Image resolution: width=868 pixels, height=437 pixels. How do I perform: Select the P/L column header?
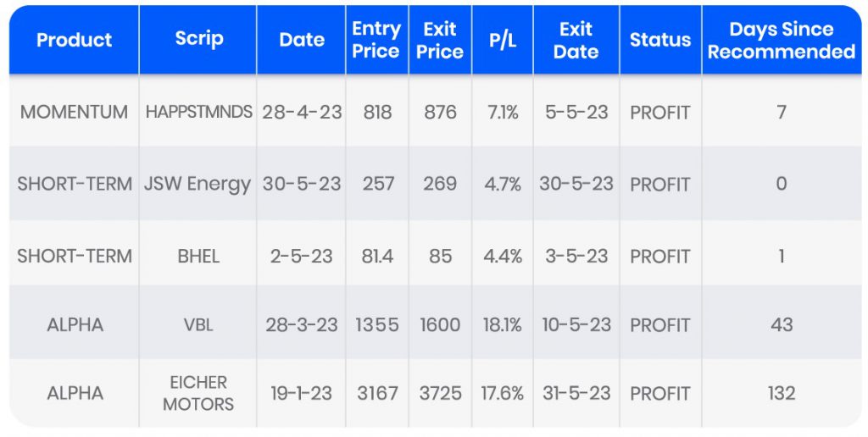503,40
